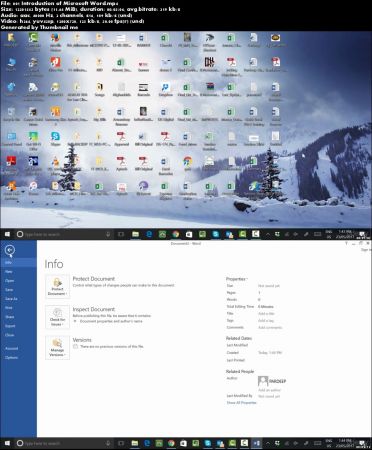Screen dimensions: 372x450
Task: Open Account in the backstage sidebar
Action: (18, 348)
